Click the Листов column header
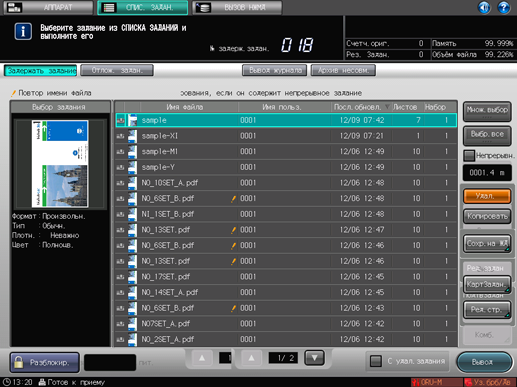The image size is (517, 387). coord(405,107)
